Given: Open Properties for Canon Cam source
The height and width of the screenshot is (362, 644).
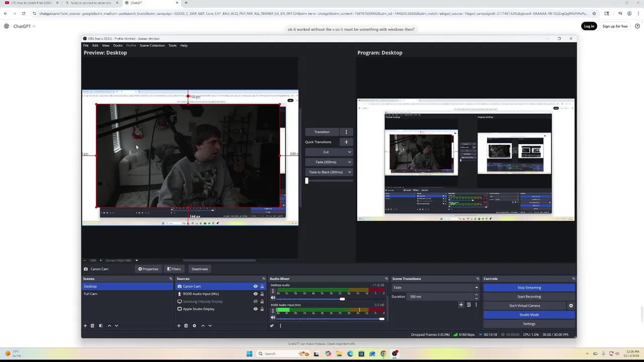Looking at the screenshot, I should pyautogui.click(x=148, y=269).
